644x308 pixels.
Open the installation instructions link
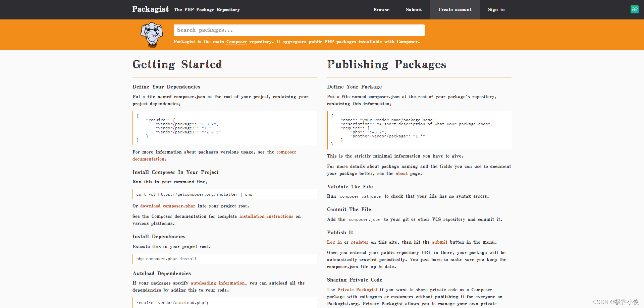click(x=266, y=217)
